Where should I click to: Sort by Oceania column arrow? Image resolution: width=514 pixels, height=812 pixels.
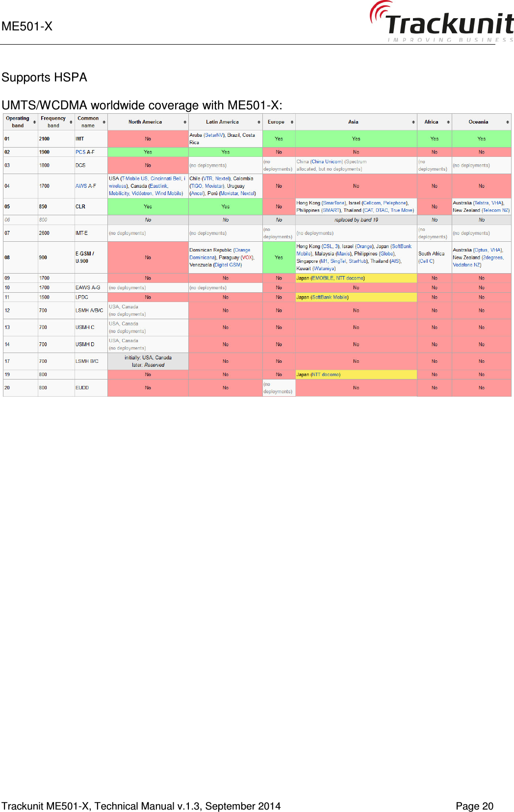click(508, 122)
